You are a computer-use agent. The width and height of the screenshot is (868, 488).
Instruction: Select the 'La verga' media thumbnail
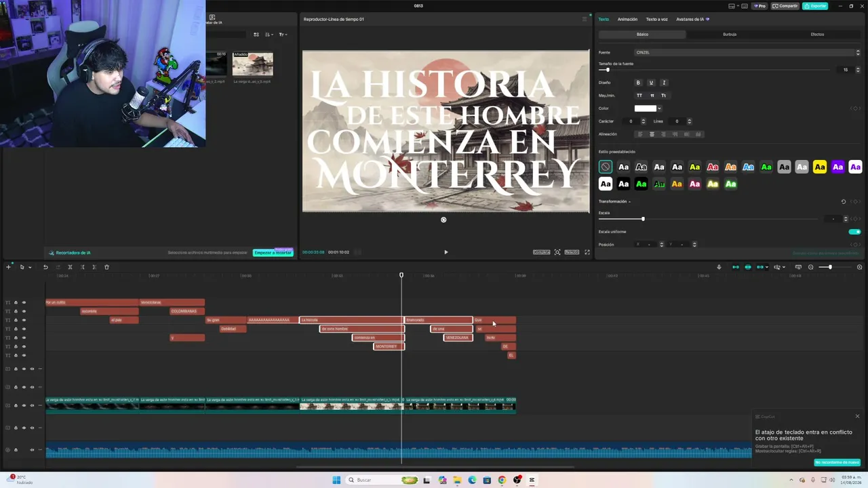click(252, 64)
